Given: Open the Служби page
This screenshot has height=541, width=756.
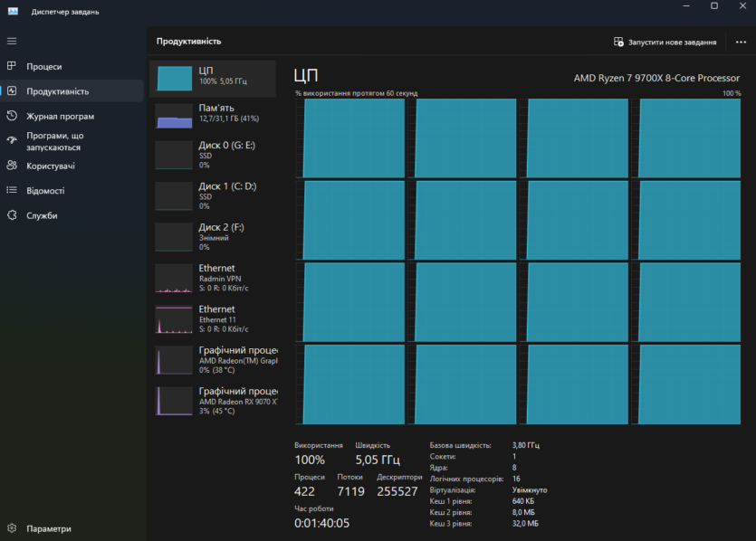Looking at the screenshot, I should point(72,215).
